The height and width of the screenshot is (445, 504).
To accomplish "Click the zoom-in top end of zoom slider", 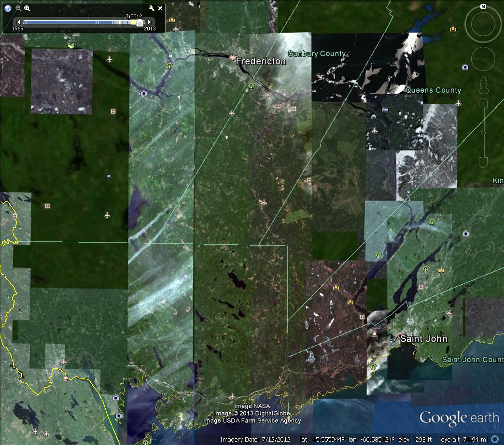I will 483,103.
